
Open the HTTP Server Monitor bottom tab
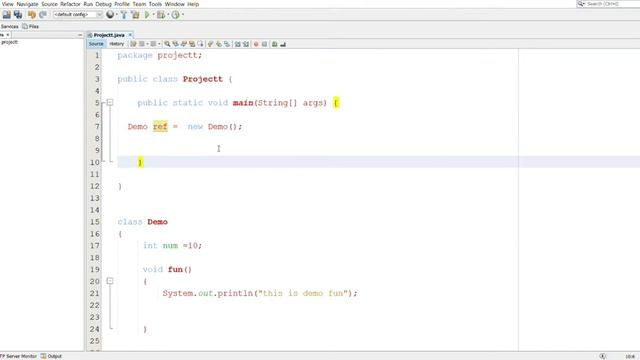pos(18,356)
